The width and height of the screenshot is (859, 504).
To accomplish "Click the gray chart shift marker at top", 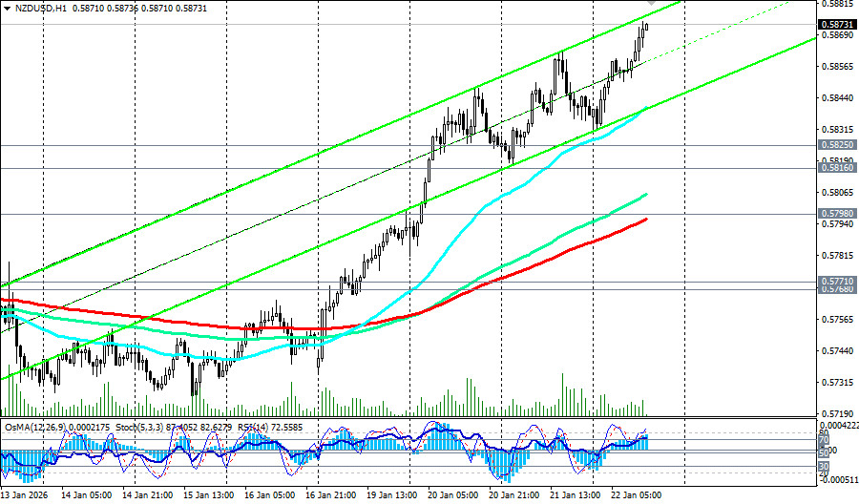I will click(651, 4).
